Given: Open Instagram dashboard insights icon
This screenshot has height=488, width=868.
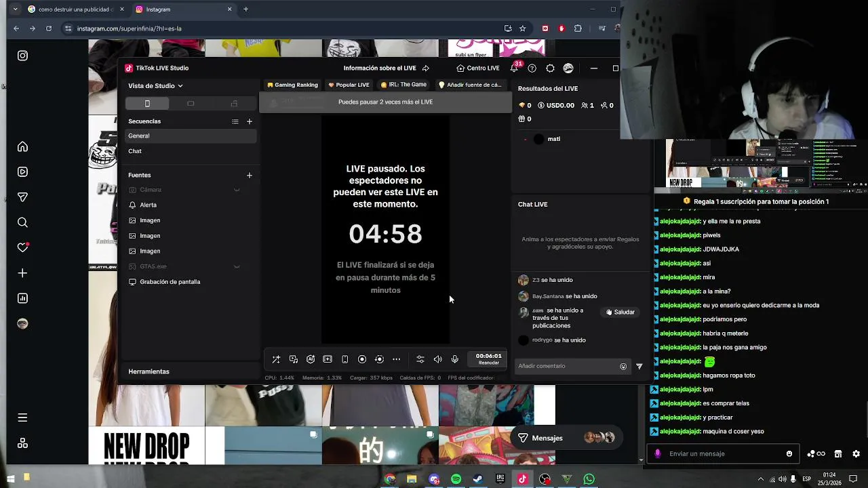Looking at the screenshot, I should [x=22, y=298].
